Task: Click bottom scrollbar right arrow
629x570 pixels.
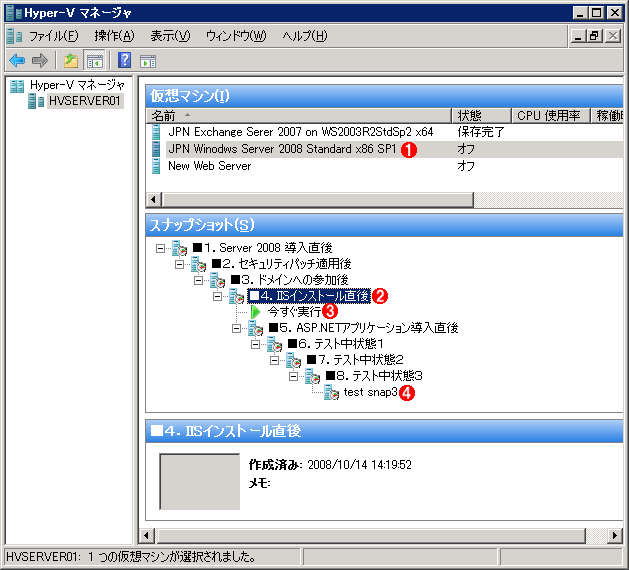Action: pos(615,536)
